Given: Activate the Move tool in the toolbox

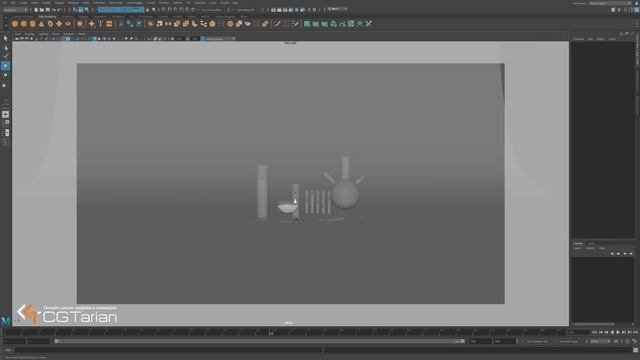Looking at the screenshot, I should (x=5, y=65).
